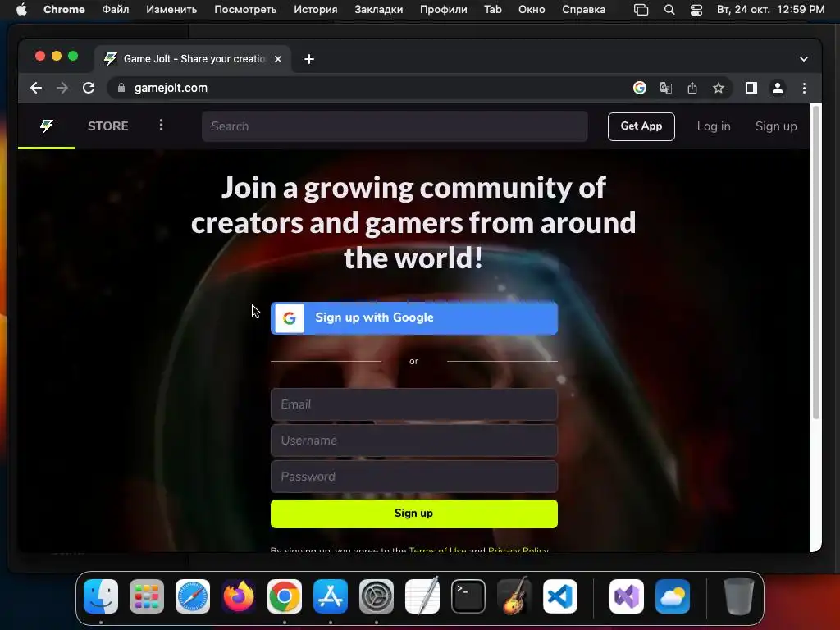The width and height of the screenshot is (840, 630).
Task: Open Control Center
Action: point(696,10)
